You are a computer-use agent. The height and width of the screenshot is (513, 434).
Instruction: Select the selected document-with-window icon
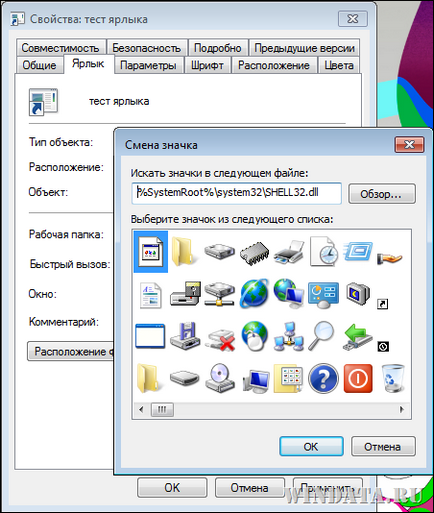tap(151, 252)
